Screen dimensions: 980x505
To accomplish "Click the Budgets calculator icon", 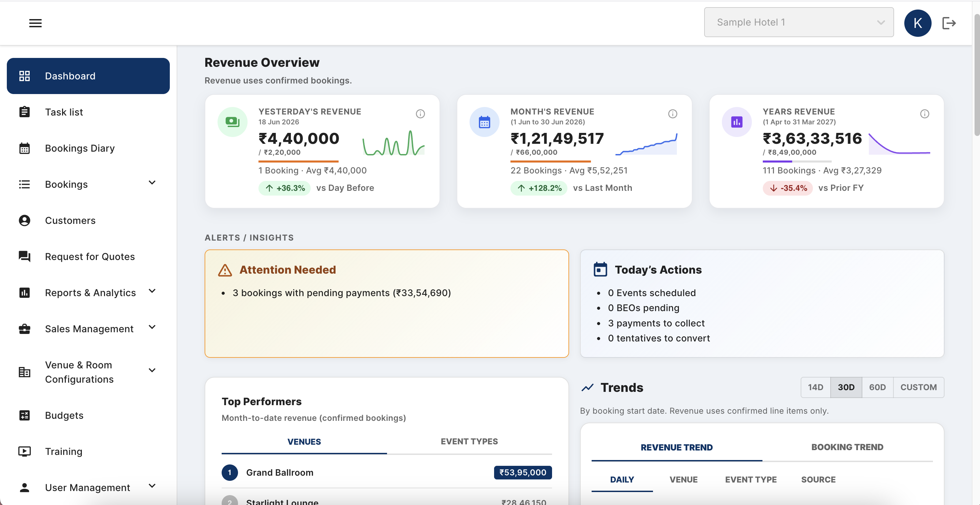I will tap(24, 415).
